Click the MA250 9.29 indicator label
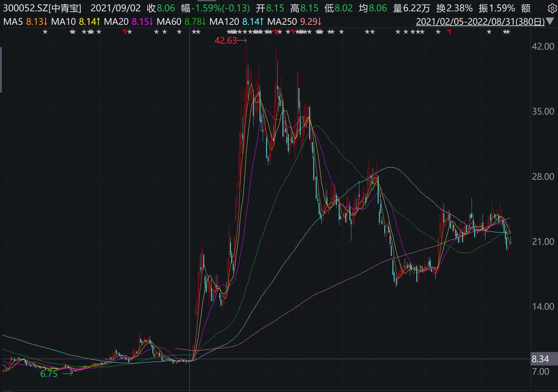Image resolution: width=558 pixels, height=392 pixels. coord(294,22)
